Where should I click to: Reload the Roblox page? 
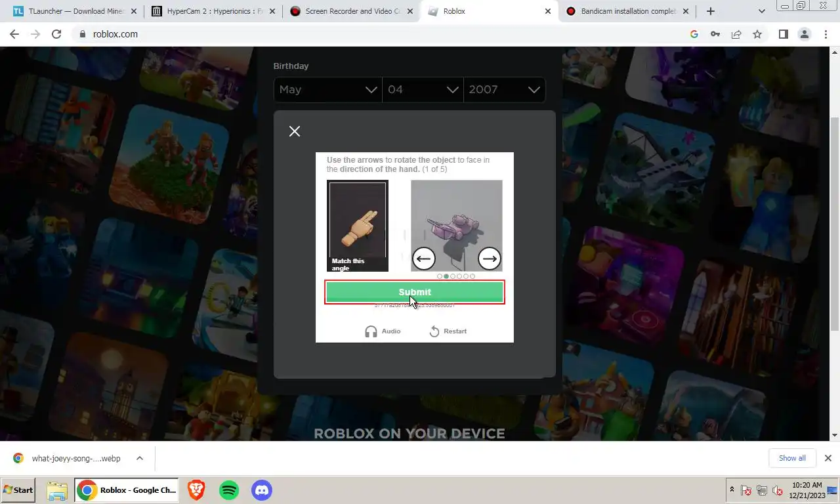click(56, 34)
